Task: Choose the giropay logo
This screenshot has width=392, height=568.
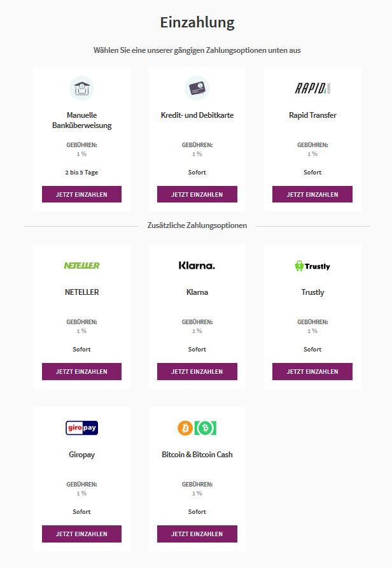Action: [x=82, y=428]
